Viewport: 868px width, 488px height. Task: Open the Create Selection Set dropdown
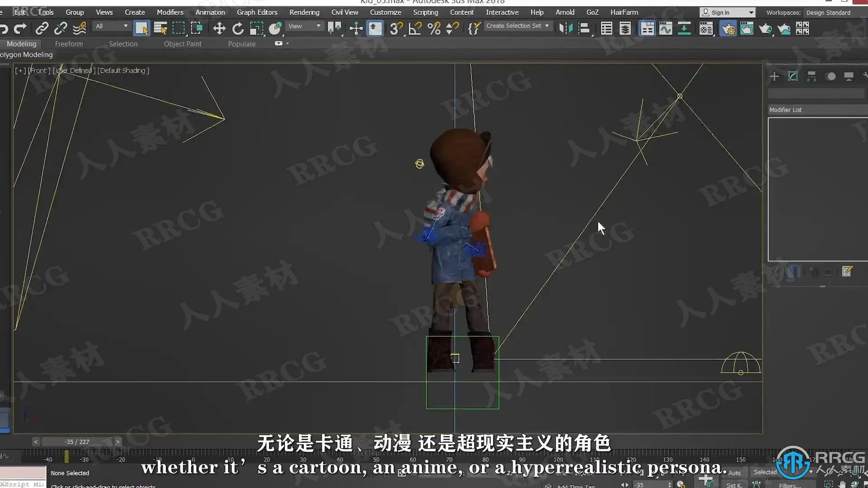[517, 26]
